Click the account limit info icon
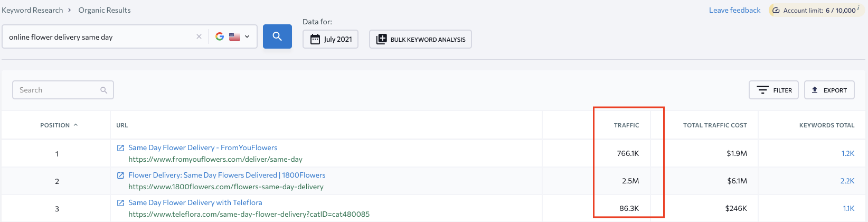This screenshot has width=868, height=222. [858, 8]
